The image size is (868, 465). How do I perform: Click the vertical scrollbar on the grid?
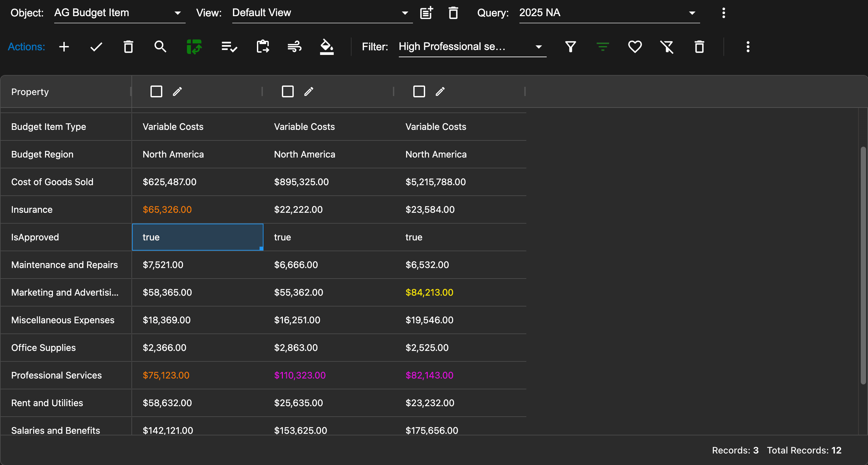[863, 265]
